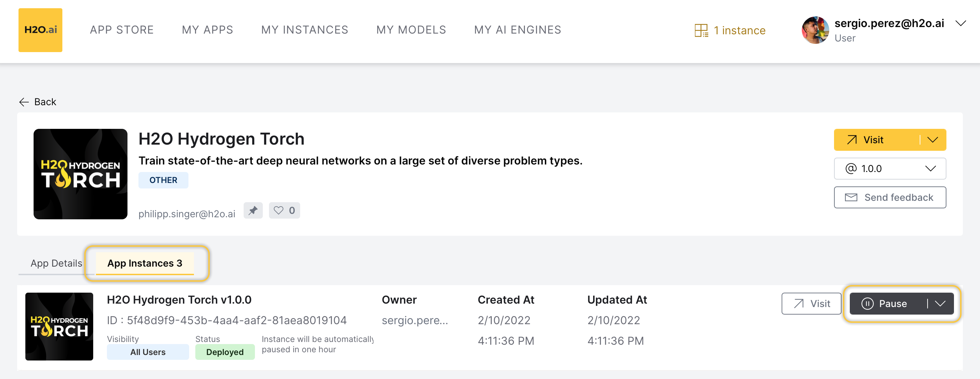Click the H2O.ai logo icon
Viewport: 980px width, 379px height.
40,30
